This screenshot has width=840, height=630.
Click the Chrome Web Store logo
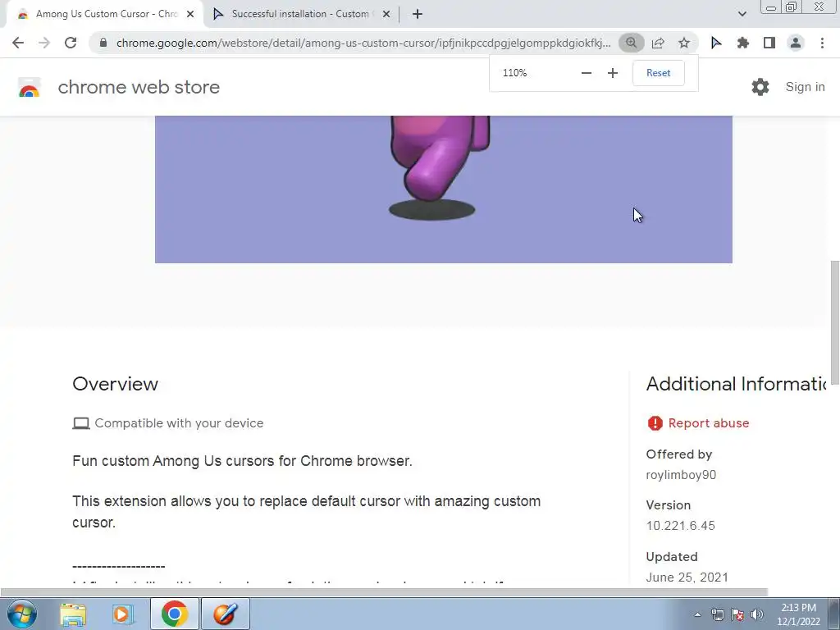pyautogui.click(x=29, y=87)
